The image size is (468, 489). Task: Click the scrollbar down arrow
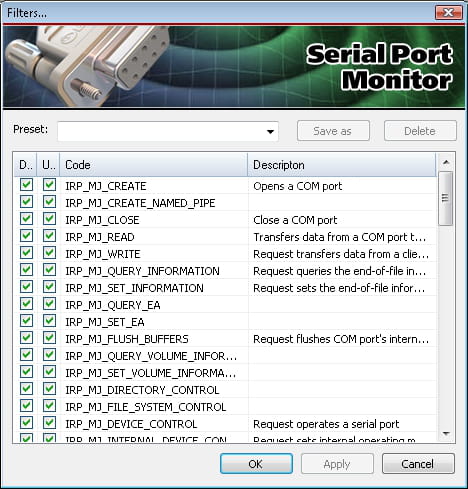pyautogui.click(x=446, y=433)
